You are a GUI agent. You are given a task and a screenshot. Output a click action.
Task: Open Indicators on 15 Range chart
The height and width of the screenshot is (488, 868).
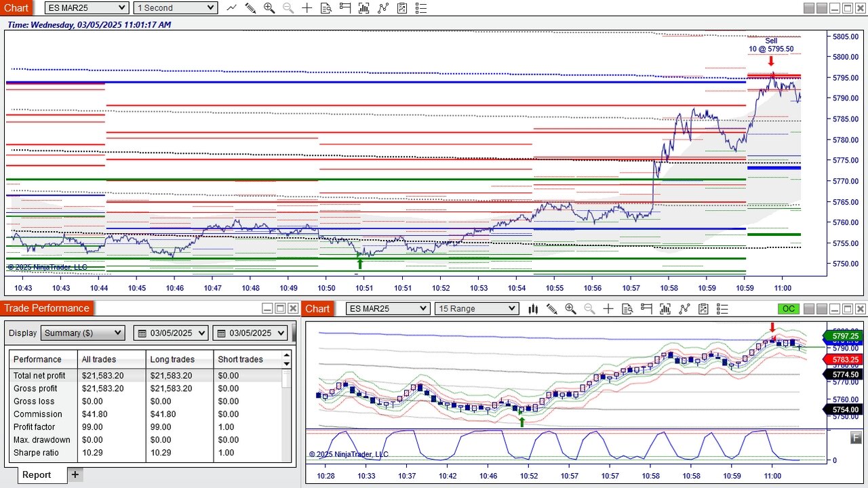(x=684, y=309)
